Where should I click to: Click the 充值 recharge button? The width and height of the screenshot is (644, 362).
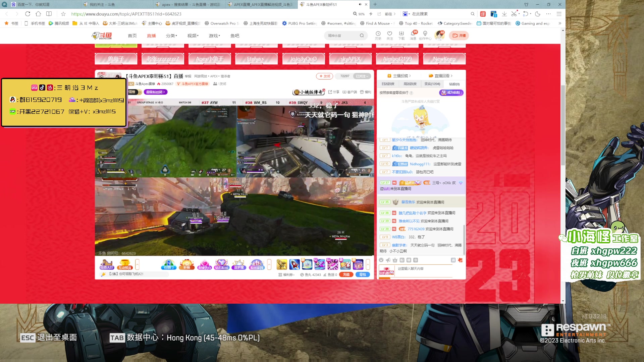(346, 275)
